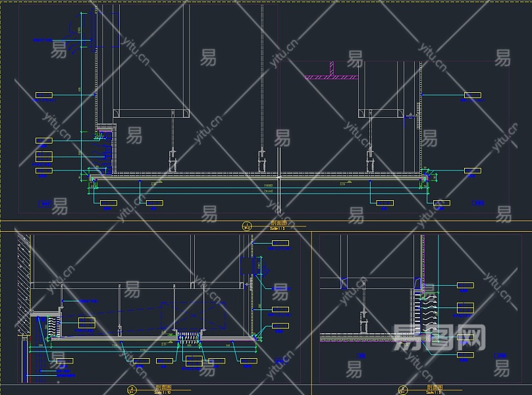The image size is (532, 395).
Task: Click the "Scale 1 : 10" text
Action: point(162,392)
